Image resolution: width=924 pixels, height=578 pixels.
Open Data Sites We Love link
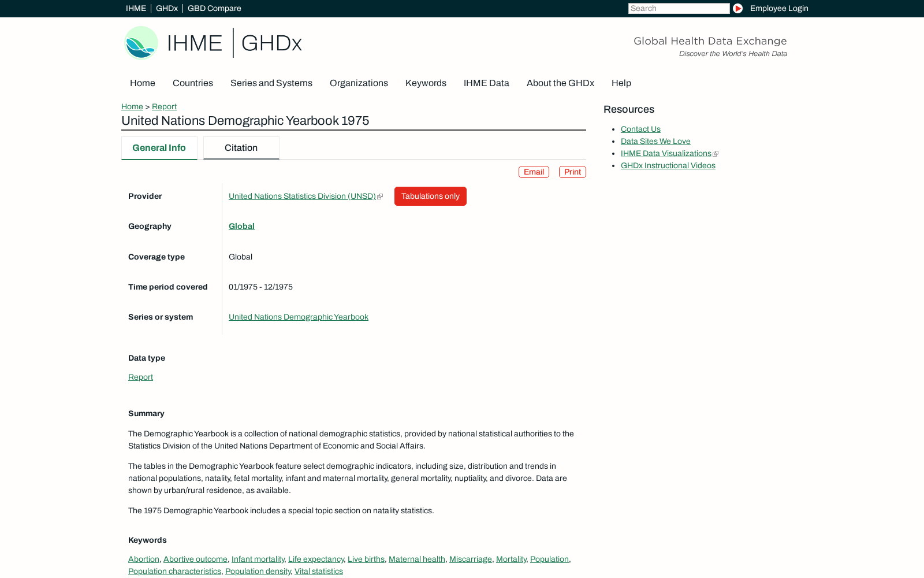click(655, 142)
